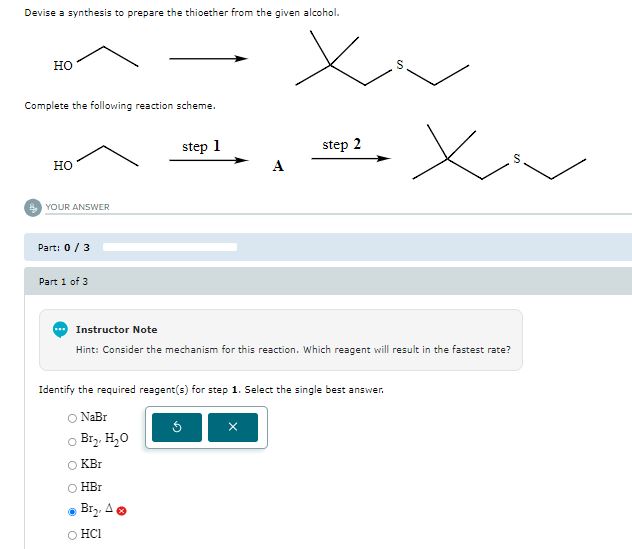
Task: Click the undo reset arrow button
Action: pos(177,427)
